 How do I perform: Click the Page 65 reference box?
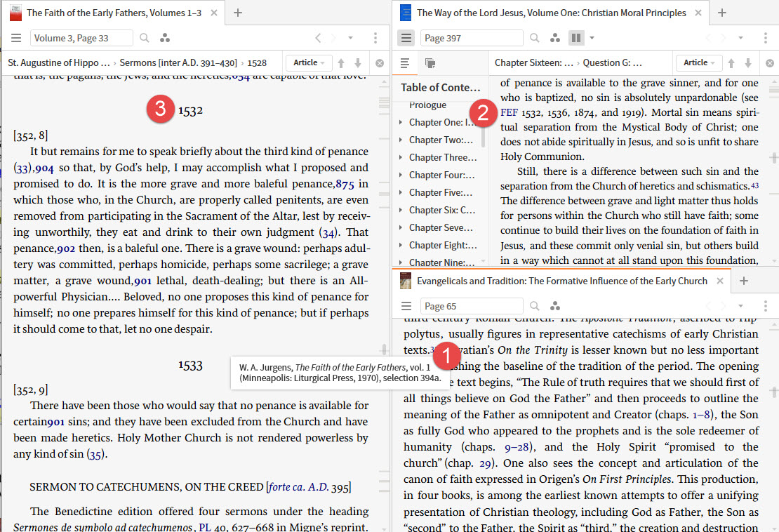tap(472, 306)
